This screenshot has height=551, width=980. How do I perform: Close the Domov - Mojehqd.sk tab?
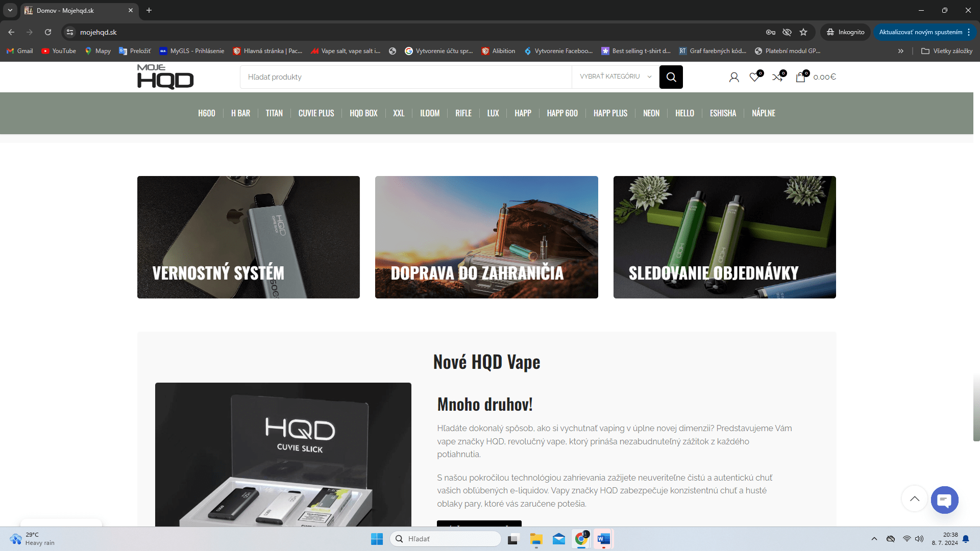(131, 10)
